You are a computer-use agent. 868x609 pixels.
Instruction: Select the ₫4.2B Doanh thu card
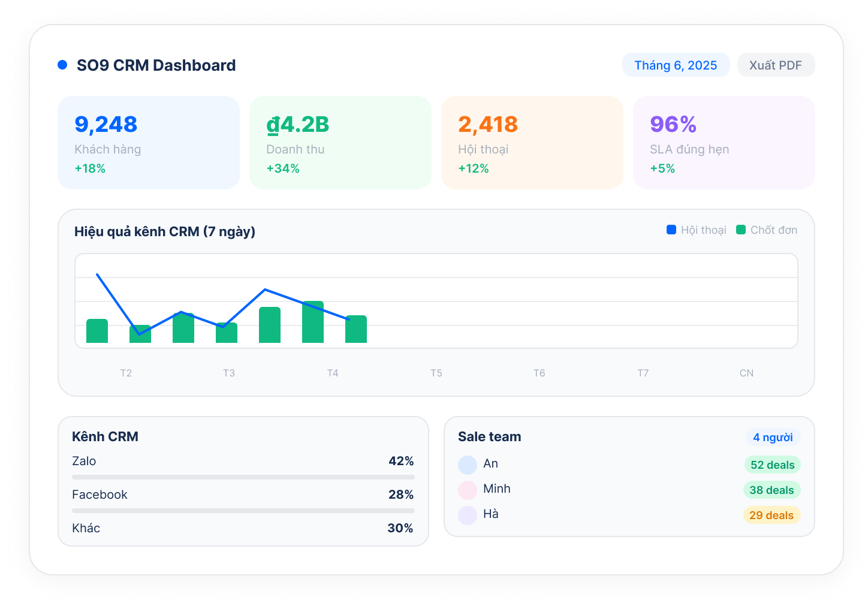[340, 143]
